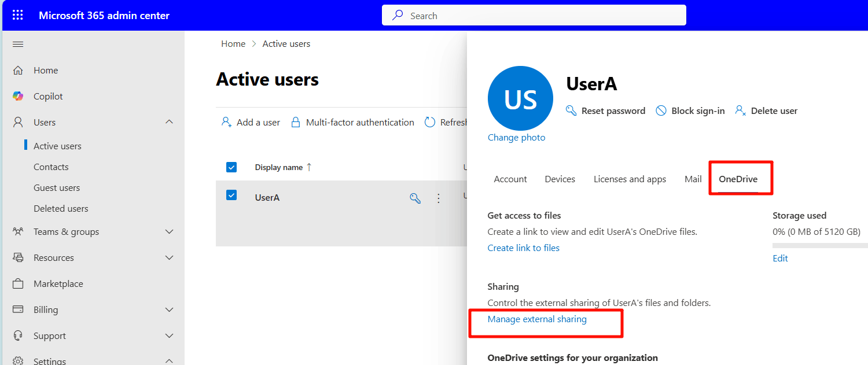
Task: Open Contacts in the sidebar
Action: pos(51,167)
